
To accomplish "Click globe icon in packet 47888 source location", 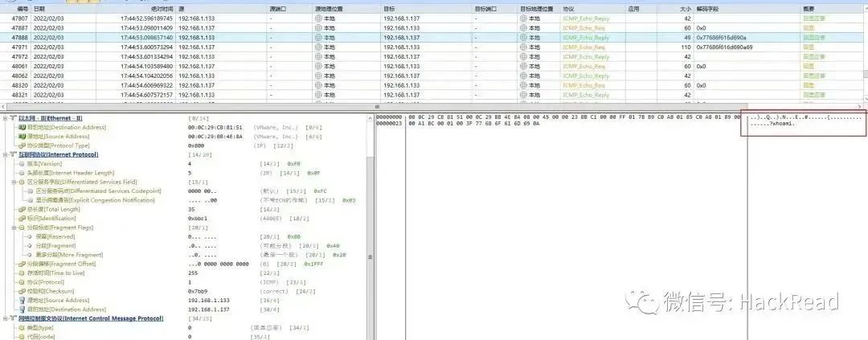I will (x=318, y=38).
